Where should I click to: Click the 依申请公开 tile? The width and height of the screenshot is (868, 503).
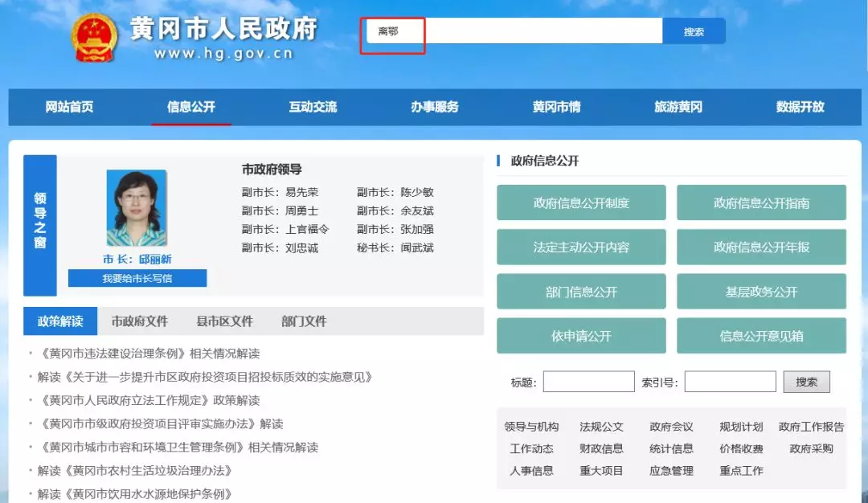pyautogui.click(x=581, y=336)
